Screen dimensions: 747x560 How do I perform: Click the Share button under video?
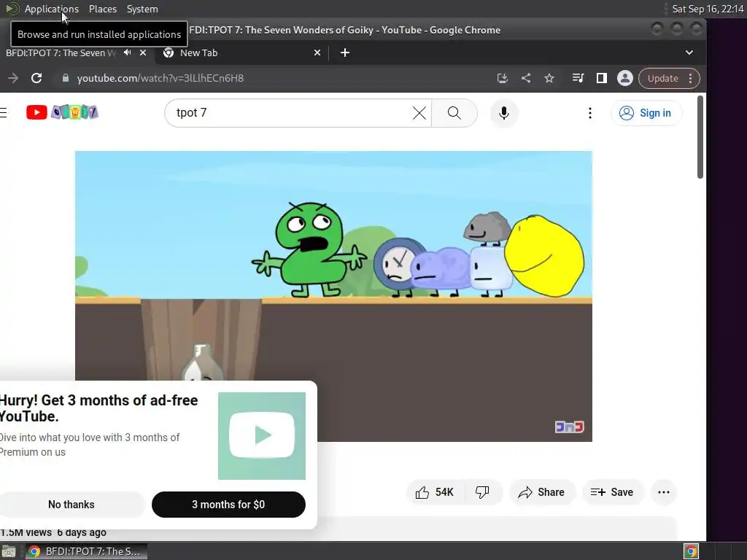coord(542,492)
